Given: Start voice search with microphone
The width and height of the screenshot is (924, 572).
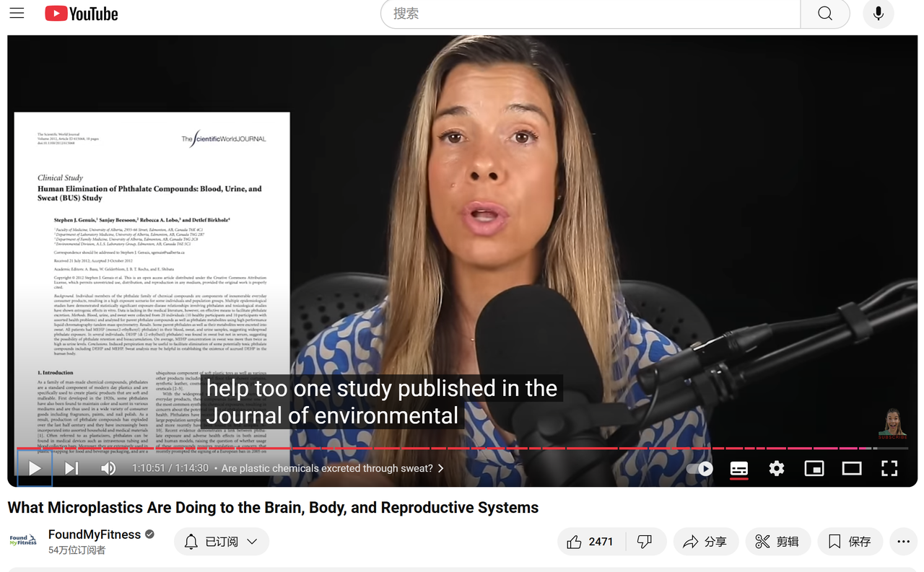Looking at the screenshot, I should 879,14.
